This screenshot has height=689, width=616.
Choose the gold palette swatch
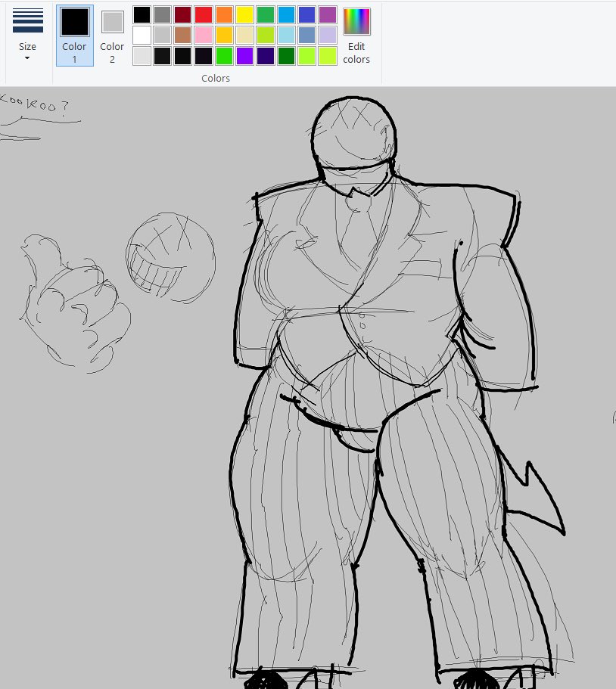pos(224,35)
